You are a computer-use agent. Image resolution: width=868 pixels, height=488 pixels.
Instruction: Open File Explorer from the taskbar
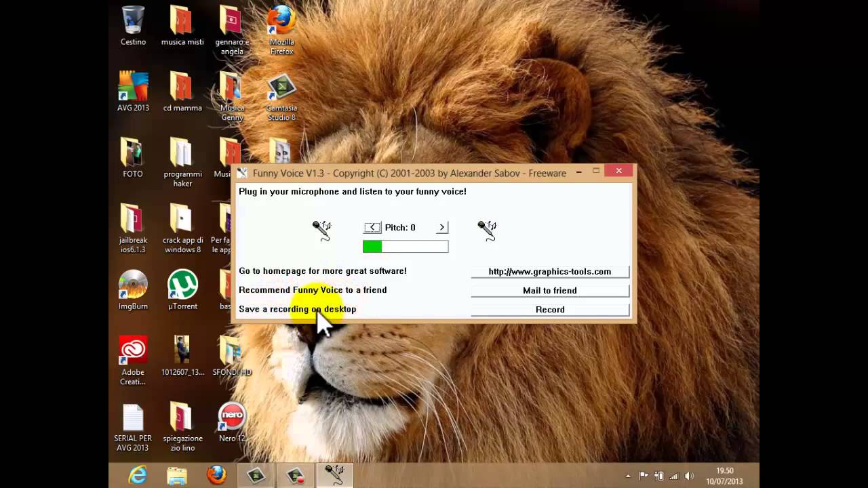pos(177,476)
